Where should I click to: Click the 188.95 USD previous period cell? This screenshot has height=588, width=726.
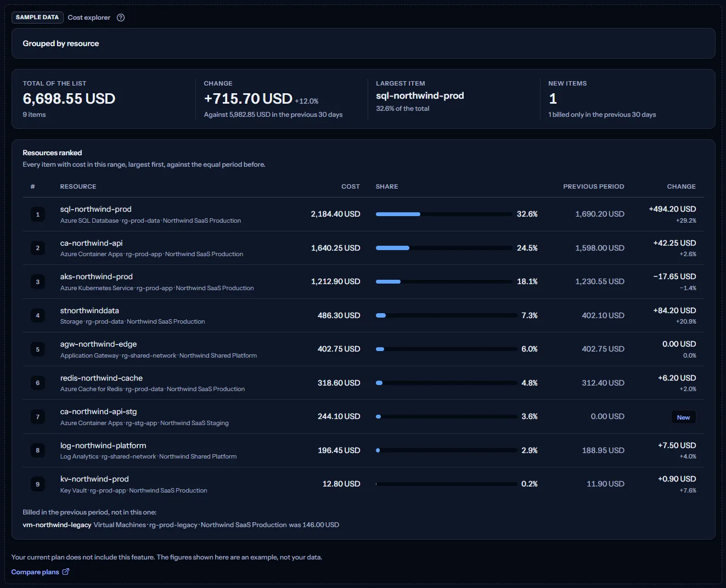point(603,450)
